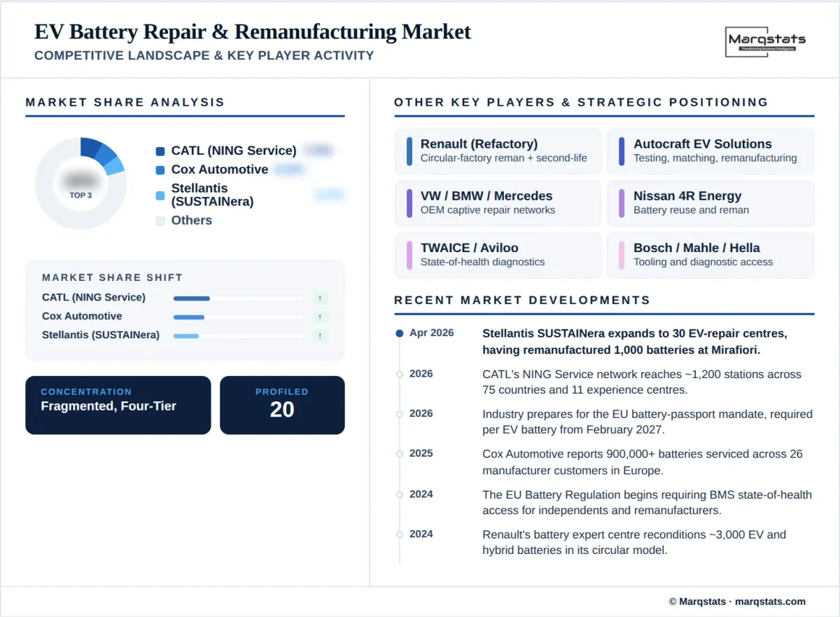The height and width of the screenshot is (617, 840).
Task: Click 'Recent Market Developments' heading
Action: (x=522, y=300)
